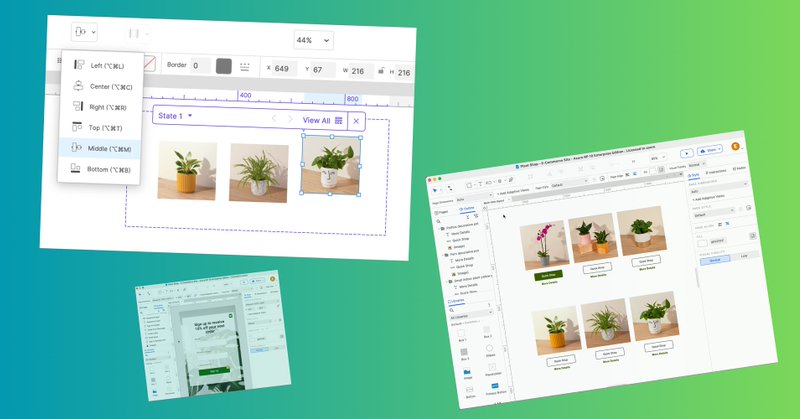
Task: Select the two small succulents image
Action: pyautogui.click(x=591, y=238)
